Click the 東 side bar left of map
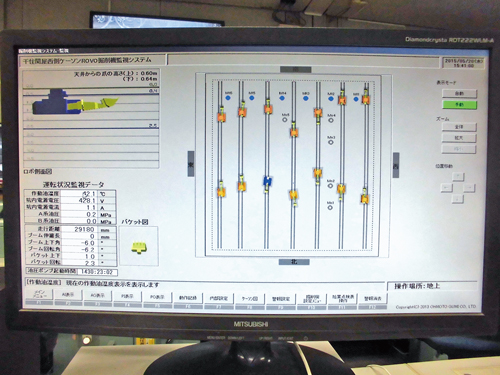 point(191,164)
